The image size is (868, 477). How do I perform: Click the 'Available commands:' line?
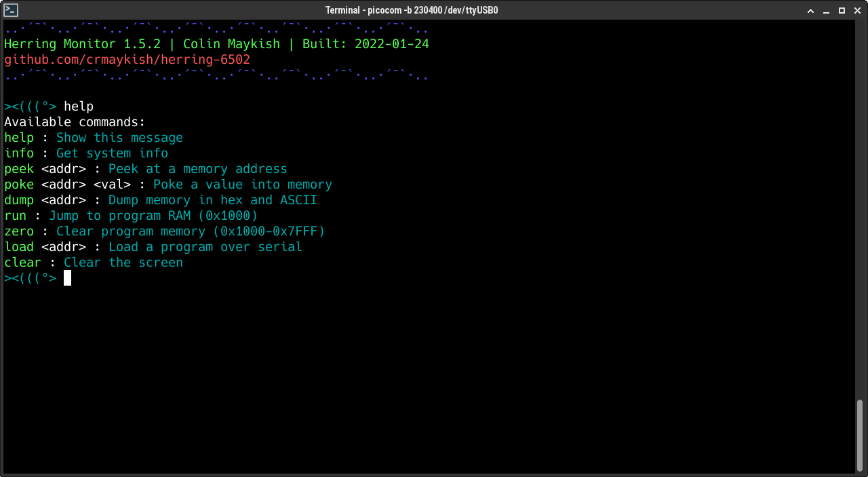pos(75,122)
